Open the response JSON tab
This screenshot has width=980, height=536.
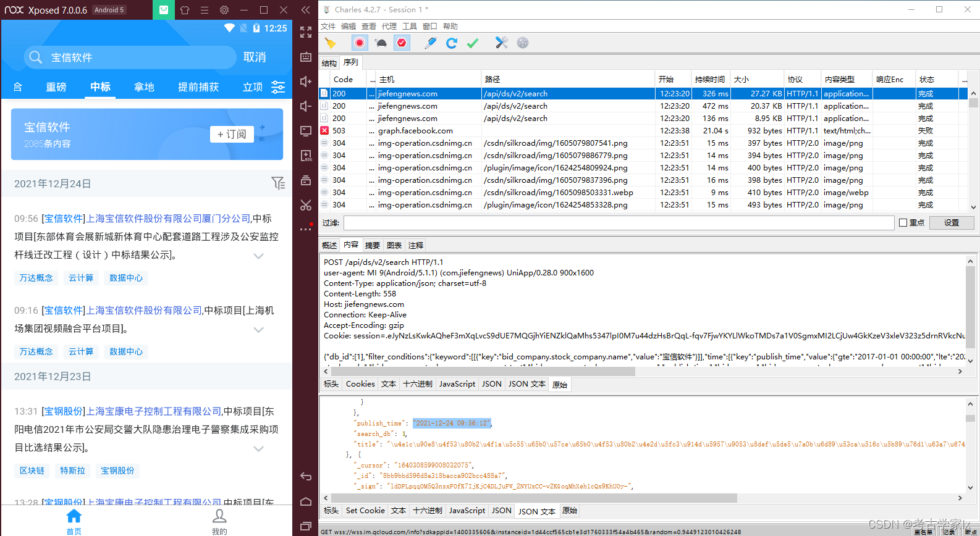pos(502,511)
